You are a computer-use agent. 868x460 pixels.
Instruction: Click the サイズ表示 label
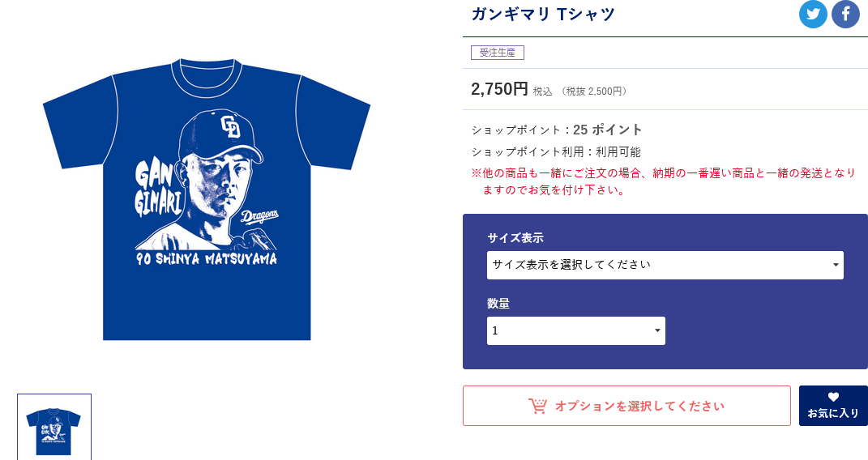tap(515, 238)
